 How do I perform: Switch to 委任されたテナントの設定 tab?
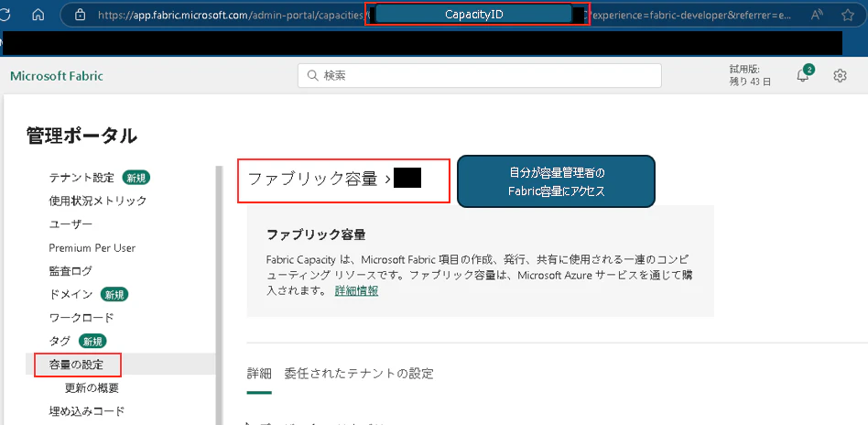[359, 374]
